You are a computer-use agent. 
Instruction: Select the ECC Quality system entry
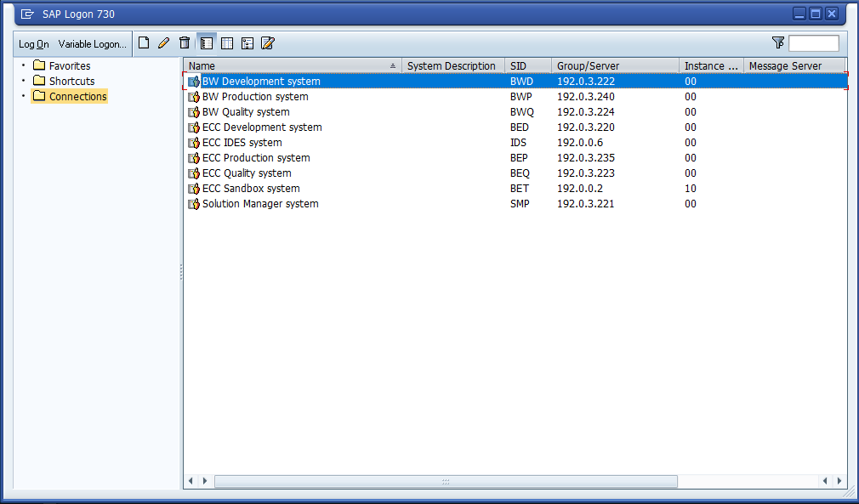pos(247,173)
